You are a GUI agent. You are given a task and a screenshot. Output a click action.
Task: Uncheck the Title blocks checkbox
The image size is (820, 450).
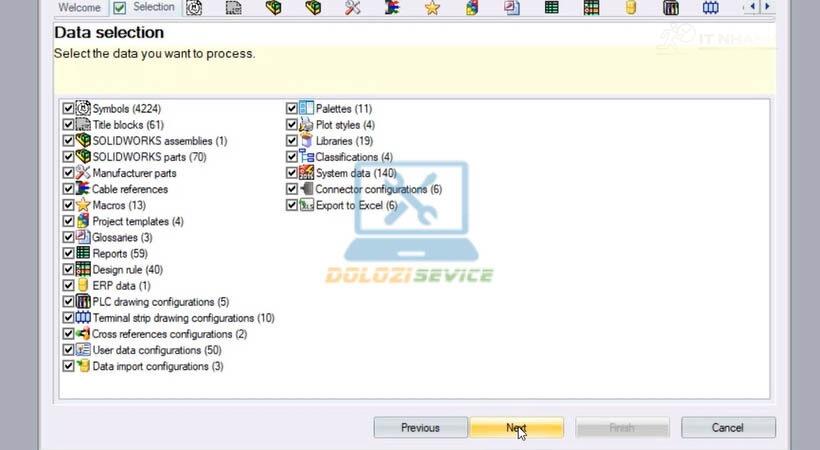tap(68, 125)
